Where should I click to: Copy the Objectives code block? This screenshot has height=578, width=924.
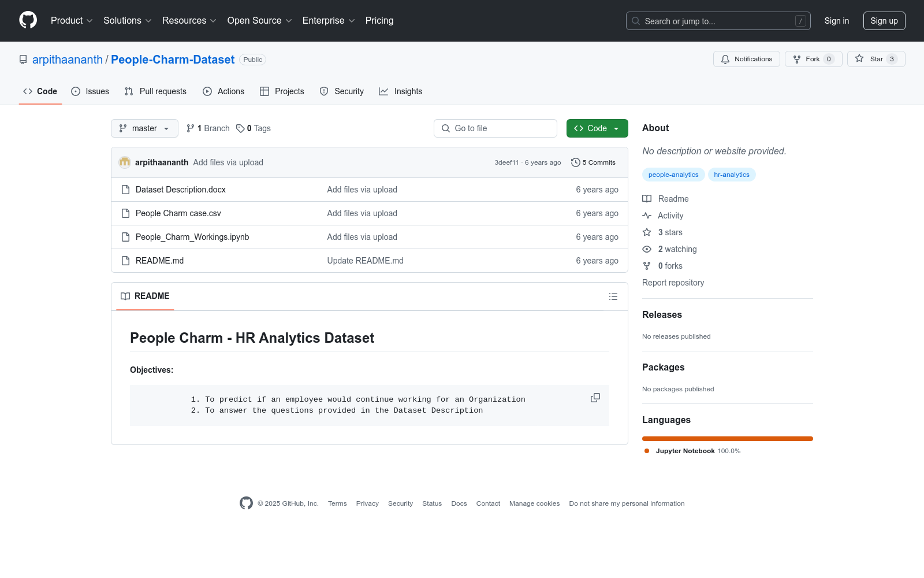click(595, 398)
